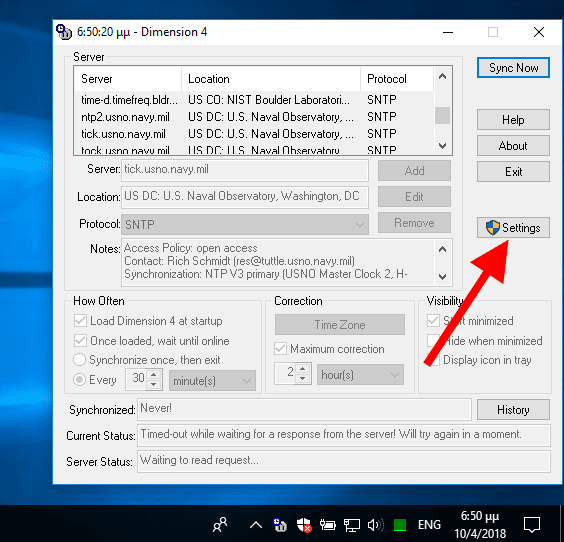The image size is (564, 542).
Task: Click the volume speaker tray icon
Action: (x=376, y=525)
